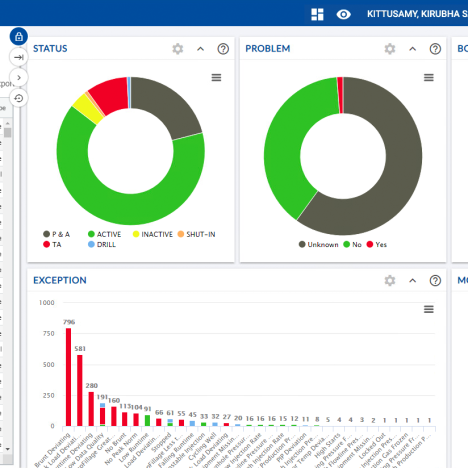Image resolution: width=468 pixels, height=468 pixels.
Task: Toggle P & A legend item
Action: 57,234
